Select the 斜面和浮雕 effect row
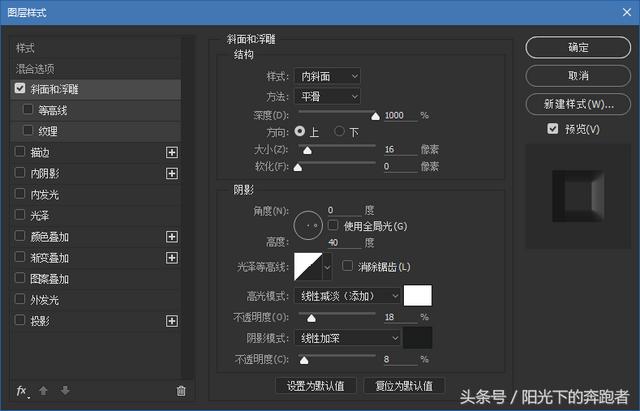The width and height of the screenshot is (640, 411). coord(96,89)
